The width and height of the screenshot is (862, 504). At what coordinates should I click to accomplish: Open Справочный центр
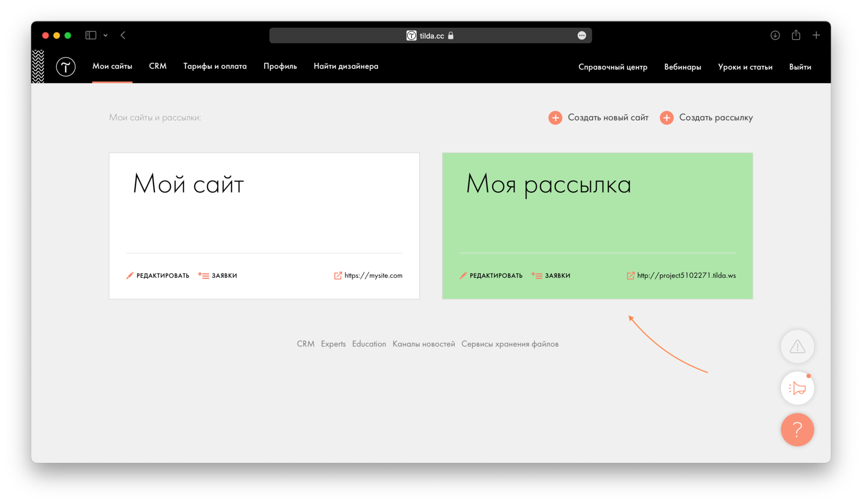[x=613, y=67]
